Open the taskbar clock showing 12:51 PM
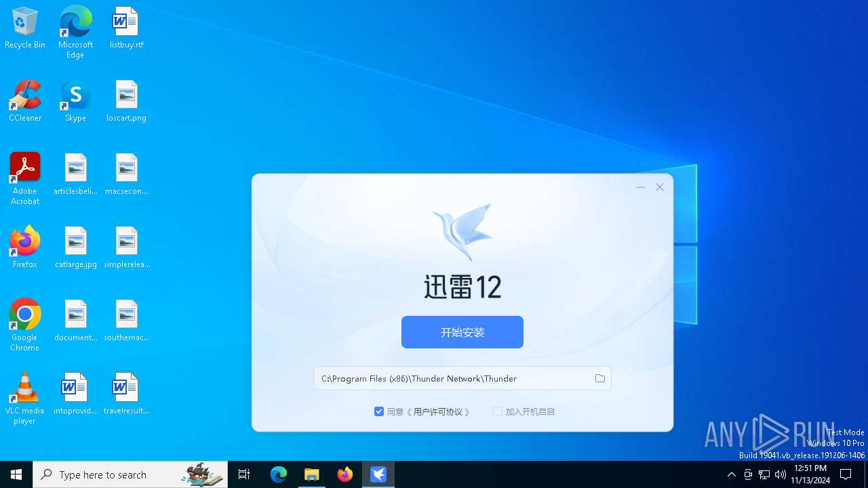868x488 pixels. 810,474
